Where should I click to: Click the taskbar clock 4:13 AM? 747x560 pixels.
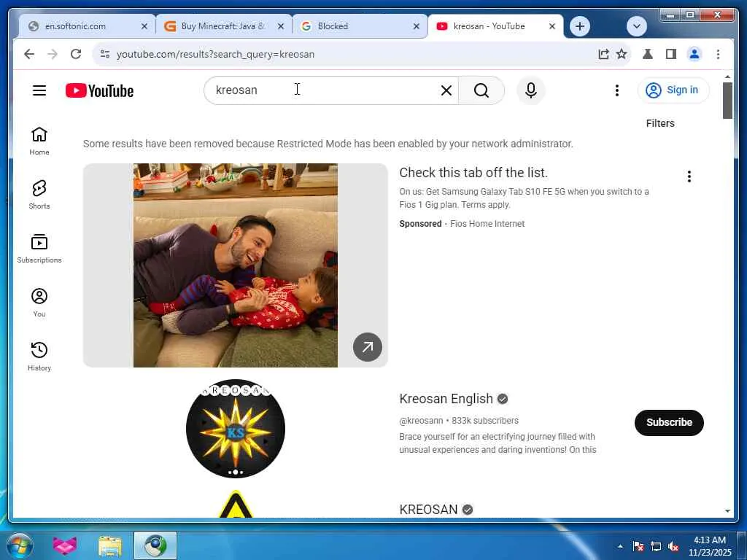click(709, 540)
